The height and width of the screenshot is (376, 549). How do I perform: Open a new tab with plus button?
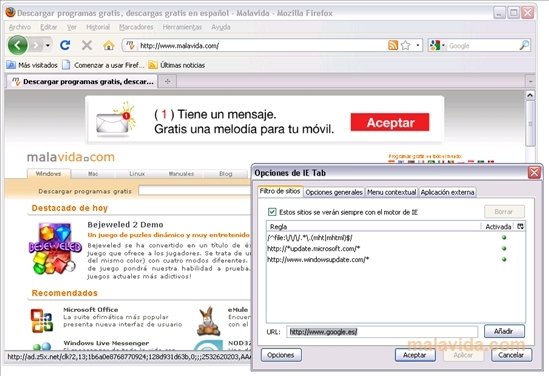click(x=167, y=82)
